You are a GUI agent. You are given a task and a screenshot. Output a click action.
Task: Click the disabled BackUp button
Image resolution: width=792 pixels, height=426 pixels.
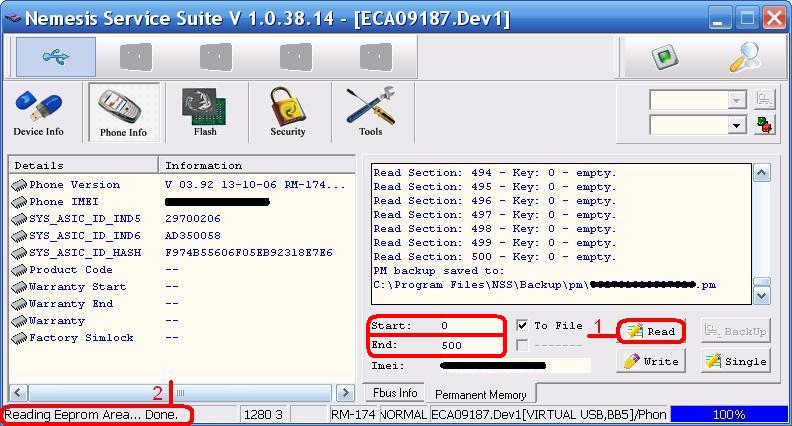coord(736,332)
